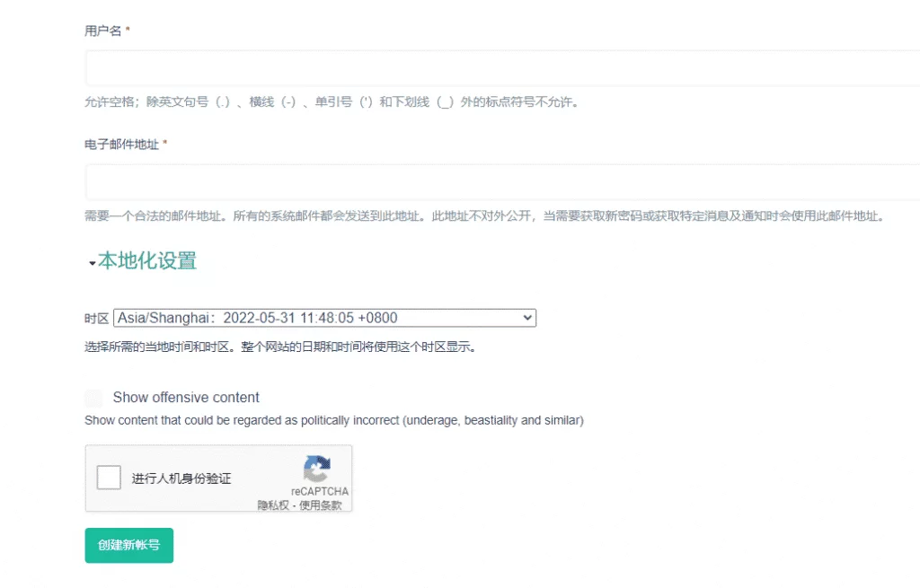Image resolution: width=920 pixels, height=588 pixels.
Task: Focus the 用户名 text input field
Action: [501, 68]
